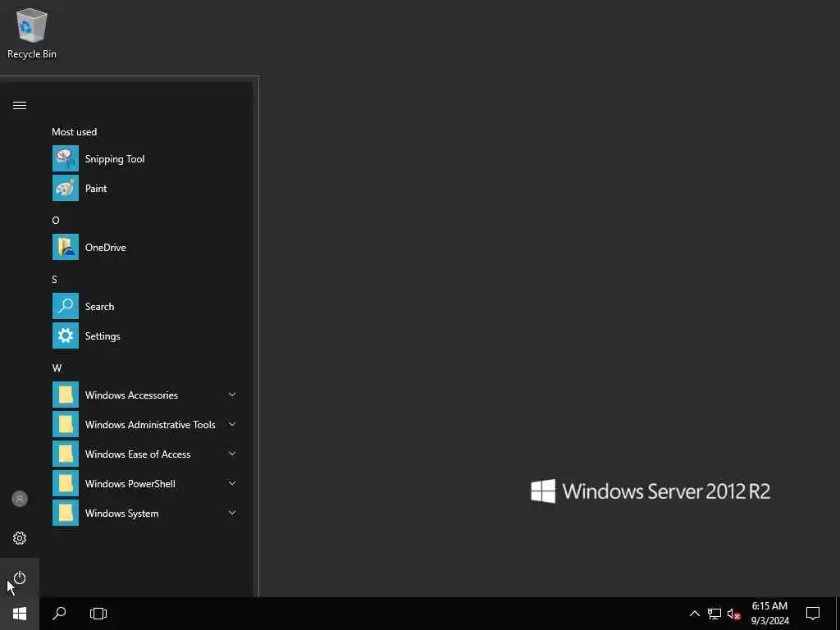The width and height of the screenshot is (840, 630).
Task: Open the Action Center notification icon
Action: 813,614
